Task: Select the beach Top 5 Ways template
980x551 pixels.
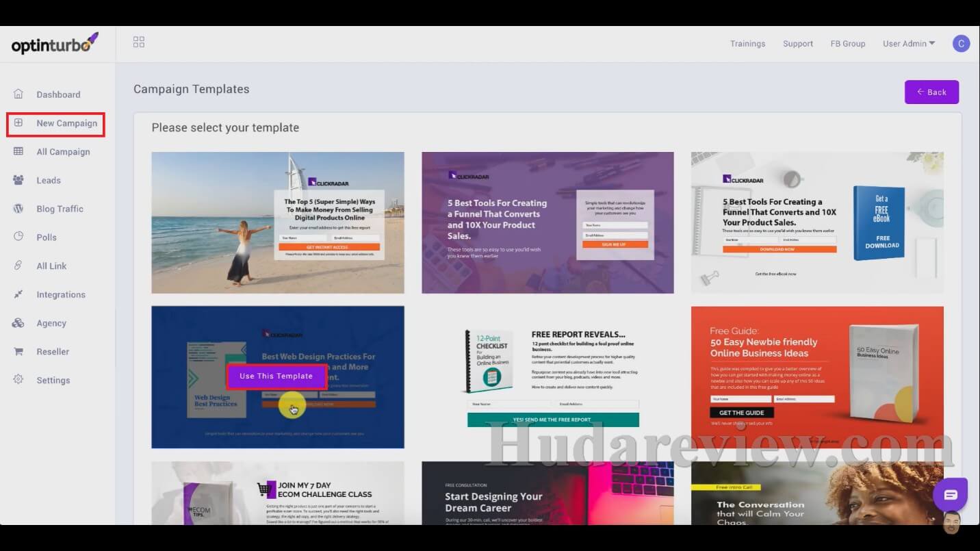Action: point(278,222)
